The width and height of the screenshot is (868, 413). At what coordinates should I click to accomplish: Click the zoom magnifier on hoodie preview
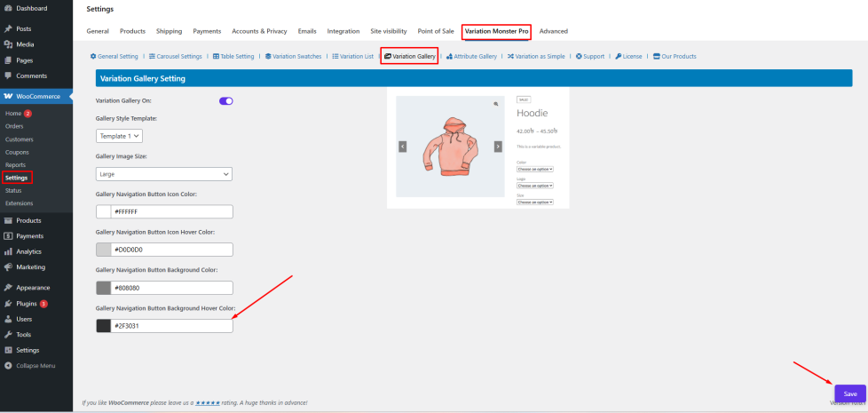[x=496, y=104]
